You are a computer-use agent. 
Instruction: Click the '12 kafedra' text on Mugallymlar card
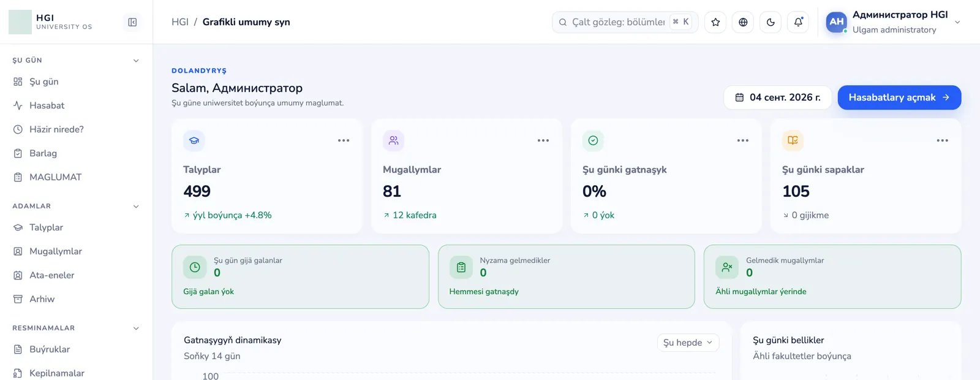coord(415,215)
